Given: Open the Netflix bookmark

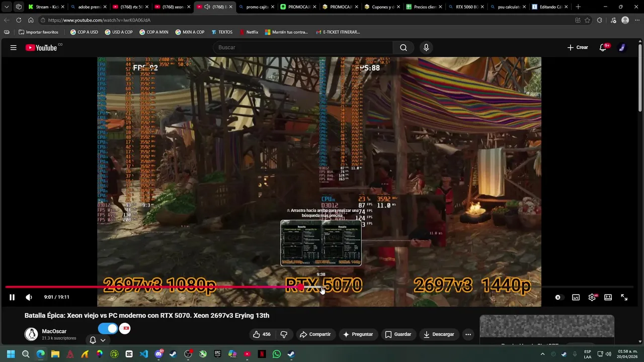Looking at the screenshot, I should (249, 32).
